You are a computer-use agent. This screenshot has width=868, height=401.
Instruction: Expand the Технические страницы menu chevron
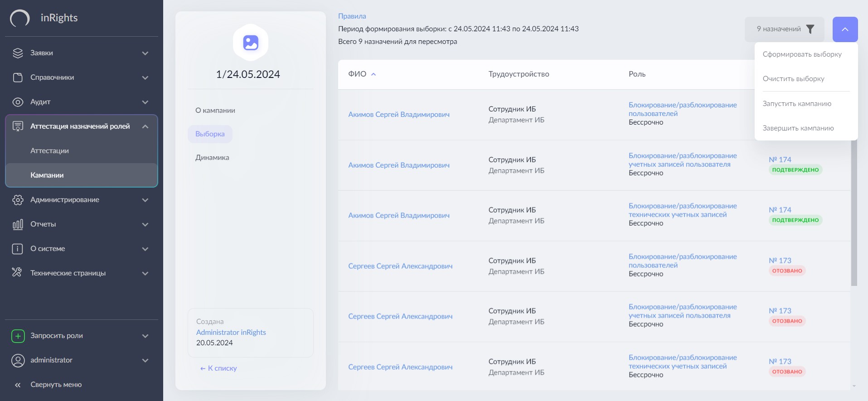pyautogui.click(x=145, y=273)
